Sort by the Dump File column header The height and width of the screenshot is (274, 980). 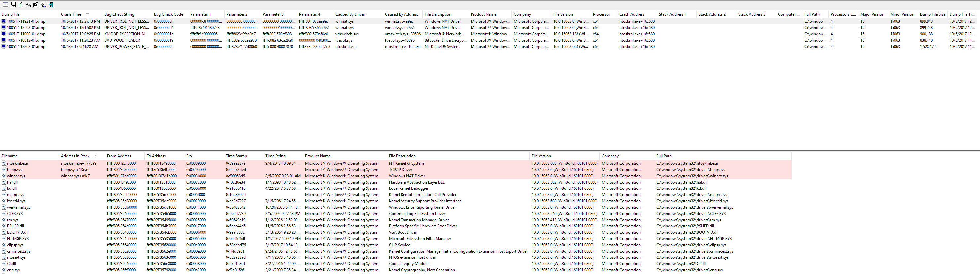30,15
